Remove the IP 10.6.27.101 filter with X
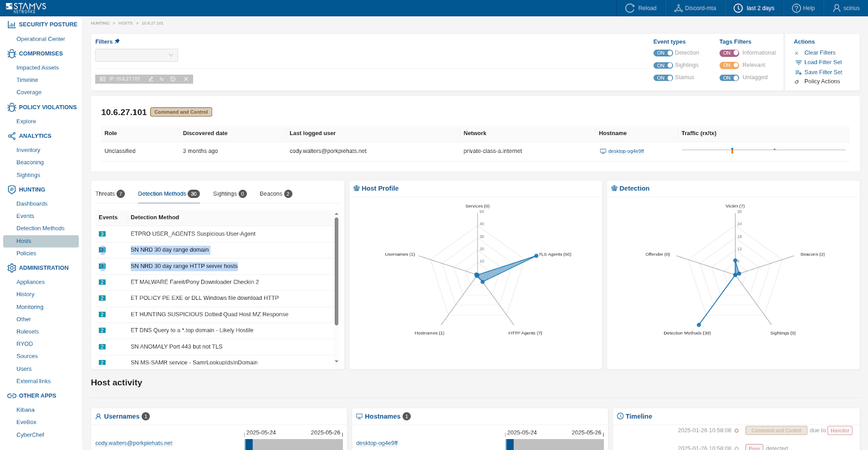The height and width of the screenshot is (450, 868). point(186,79)
